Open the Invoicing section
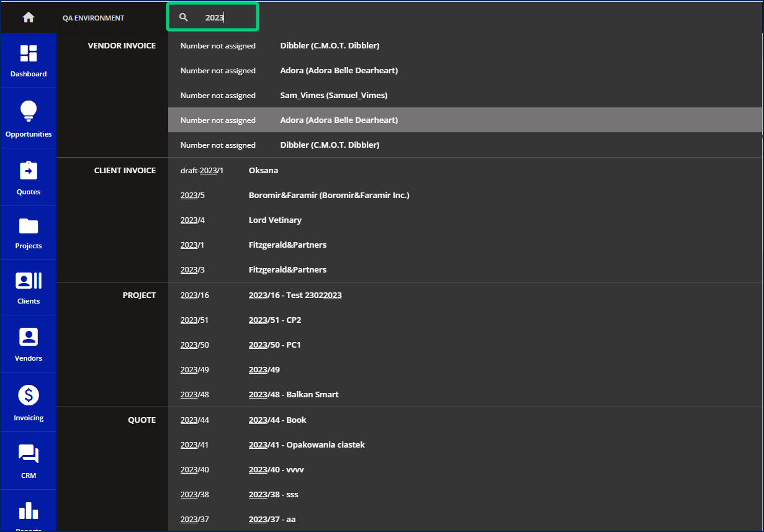This screenshot has width=764, height=532. 29,403
